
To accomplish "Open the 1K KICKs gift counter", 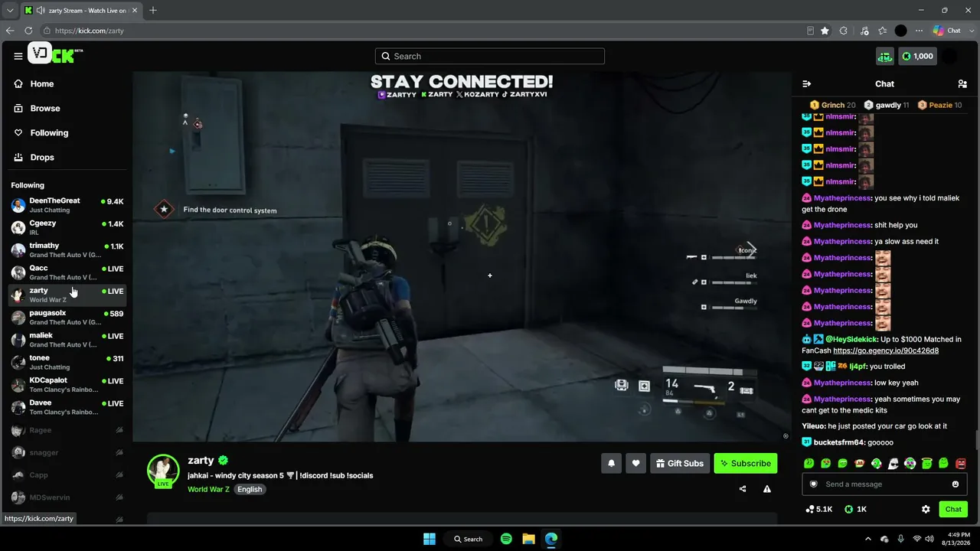I will (x=856, y=509).
